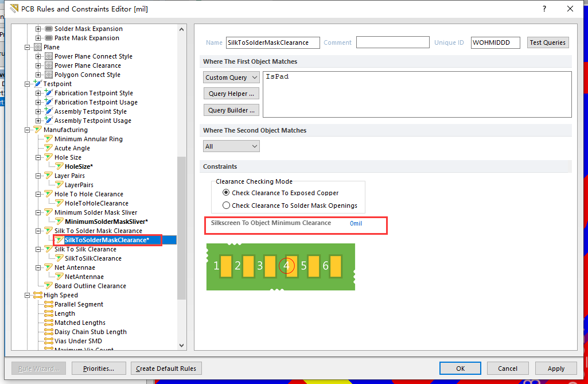This screenshot has width=588, height=384.
Task: Cancel the rules dialog
Action: coord(507,369)
